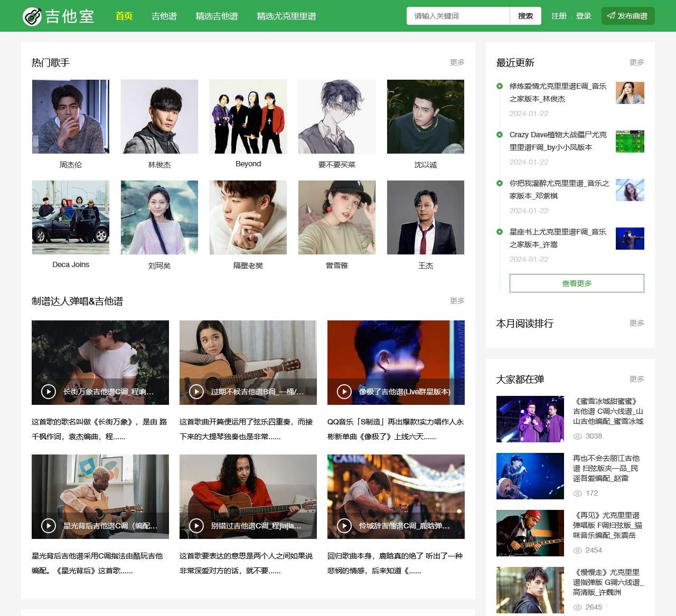Open the 修炼爱情尤克里里谱 update link
Image resolution: width=676 pixels, height=616 pixels.
(x=558, y=92)
